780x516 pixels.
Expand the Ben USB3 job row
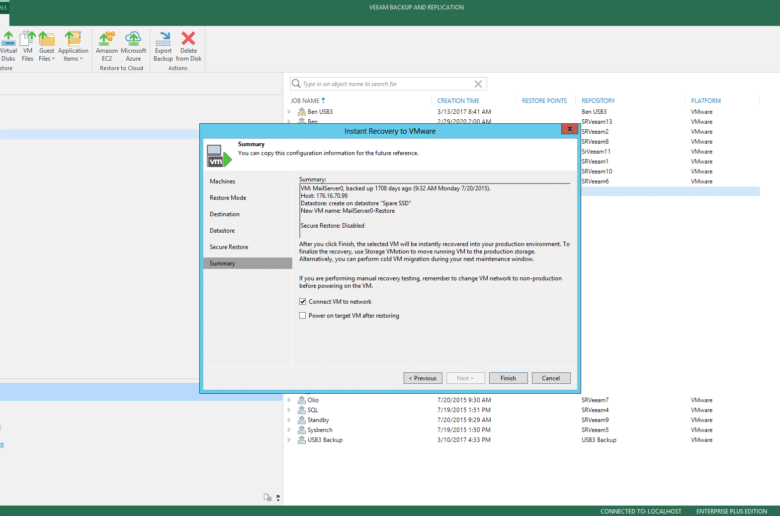(x=289, y=111)
